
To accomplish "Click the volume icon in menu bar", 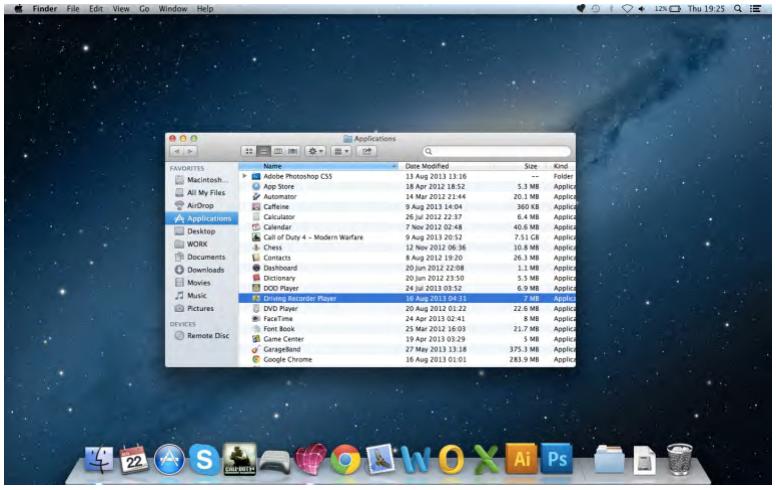I will (x=642, y=9).
